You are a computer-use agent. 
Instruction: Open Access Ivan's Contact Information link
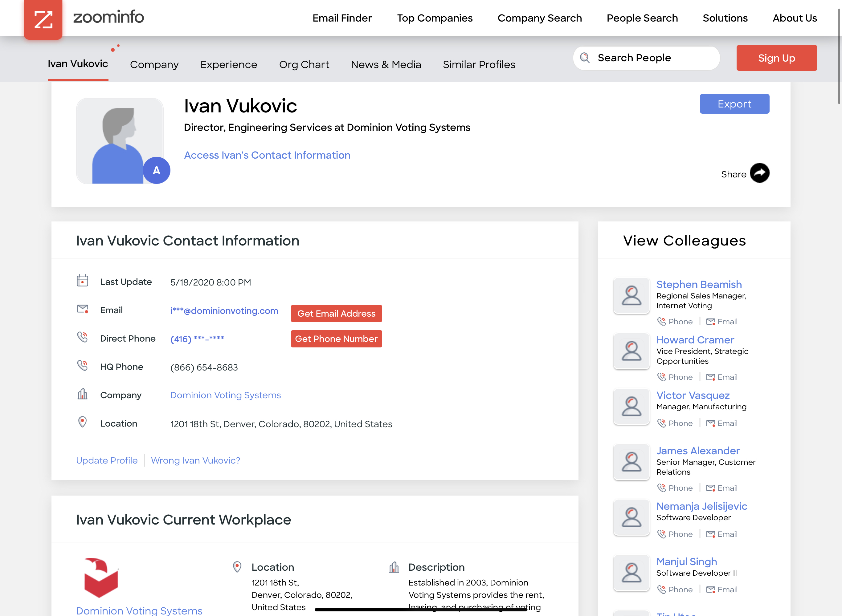coord(267,155)
